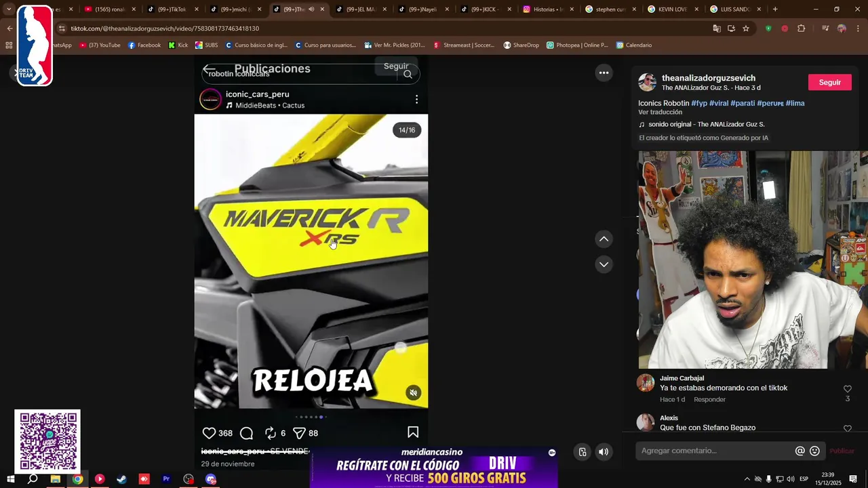Click the Maverick R video frame
868x488 pixels.
point(311,261)
